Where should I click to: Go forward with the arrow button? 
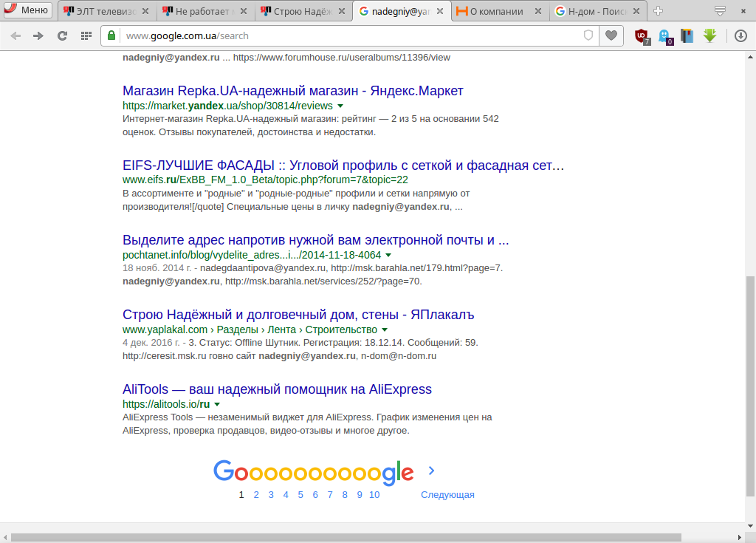click(x=38, y=35)
